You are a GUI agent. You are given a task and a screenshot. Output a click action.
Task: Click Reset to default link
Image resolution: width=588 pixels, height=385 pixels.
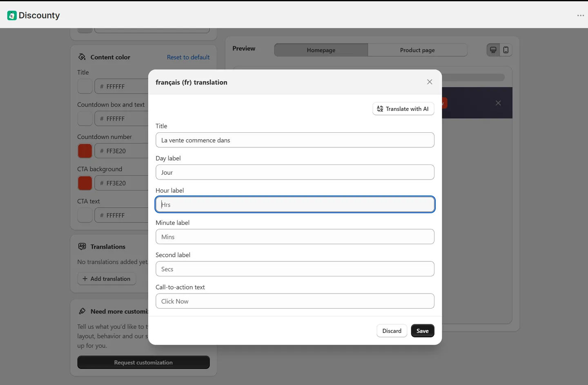(188, 57)
